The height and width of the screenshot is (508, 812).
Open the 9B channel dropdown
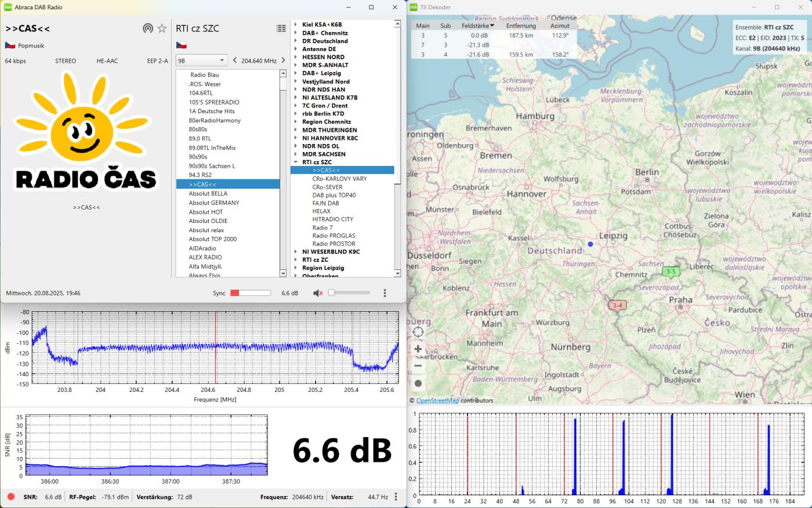tap(201, 60)
